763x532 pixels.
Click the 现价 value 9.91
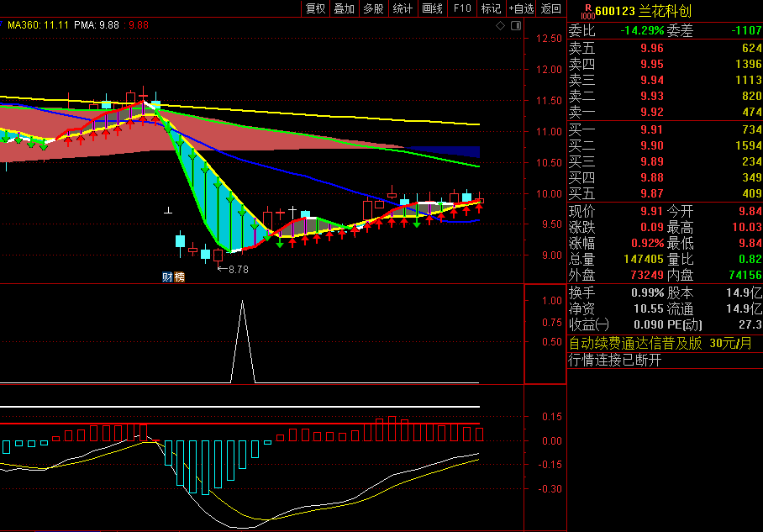point(651,211)
